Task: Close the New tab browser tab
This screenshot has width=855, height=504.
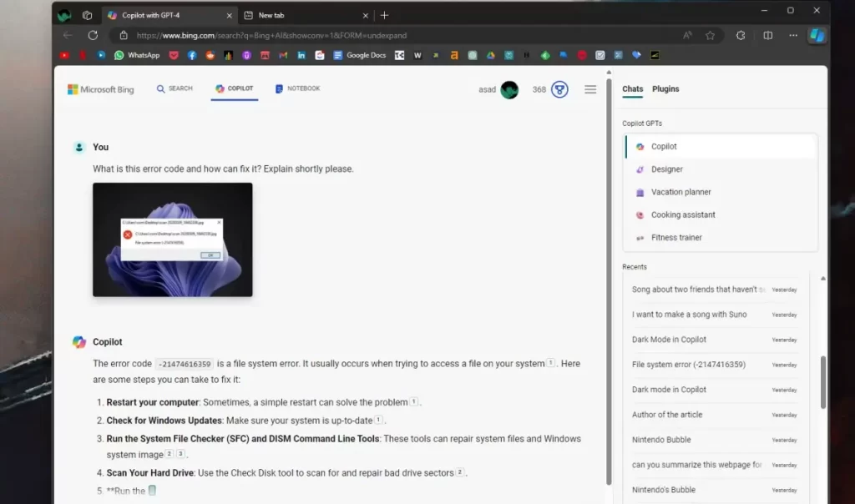Action: (366, 16)
